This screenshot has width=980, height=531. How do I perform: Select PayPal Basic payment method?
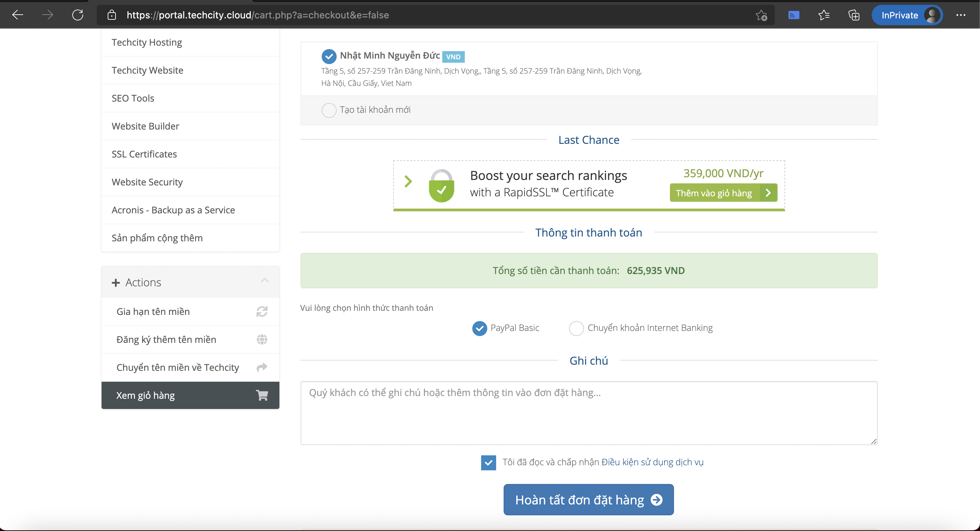click(x=479, y=328)
